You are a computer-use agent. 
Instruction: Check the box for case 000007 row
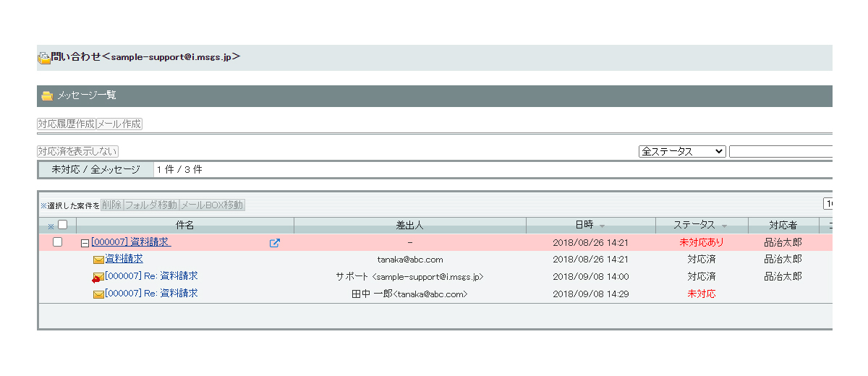pyautogui.click(x=57, y=242)
